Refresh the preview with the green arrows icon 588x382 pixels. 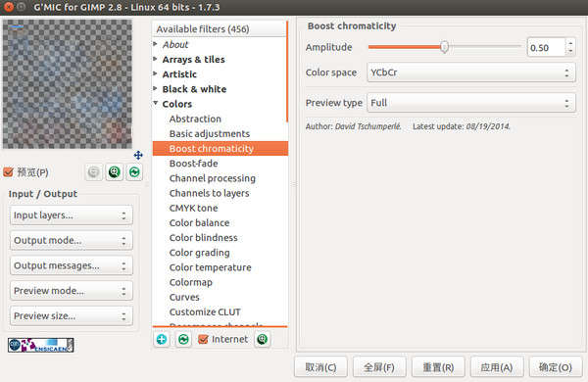click(x=134, y=172)
